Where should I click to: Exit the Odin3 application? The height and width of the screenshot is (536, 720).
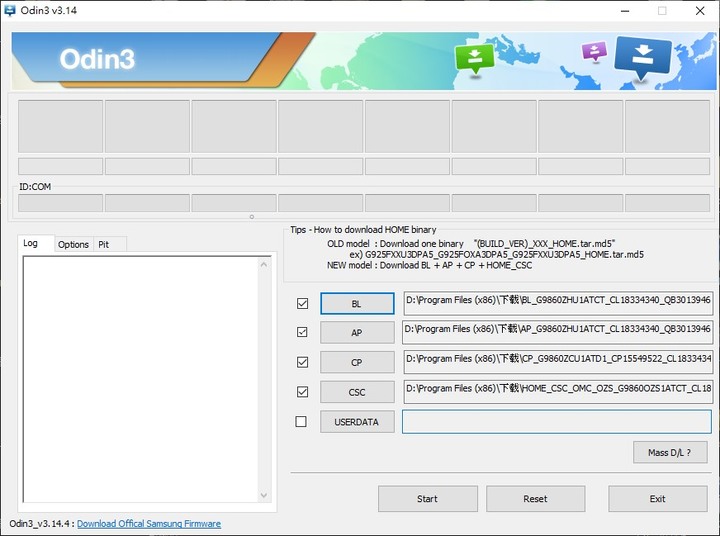click(x=658, y=499)
